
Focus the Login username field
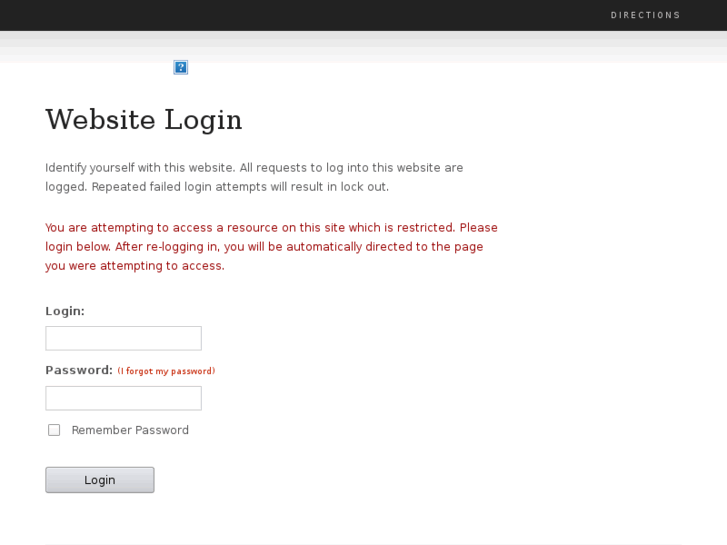coord(123,338)
